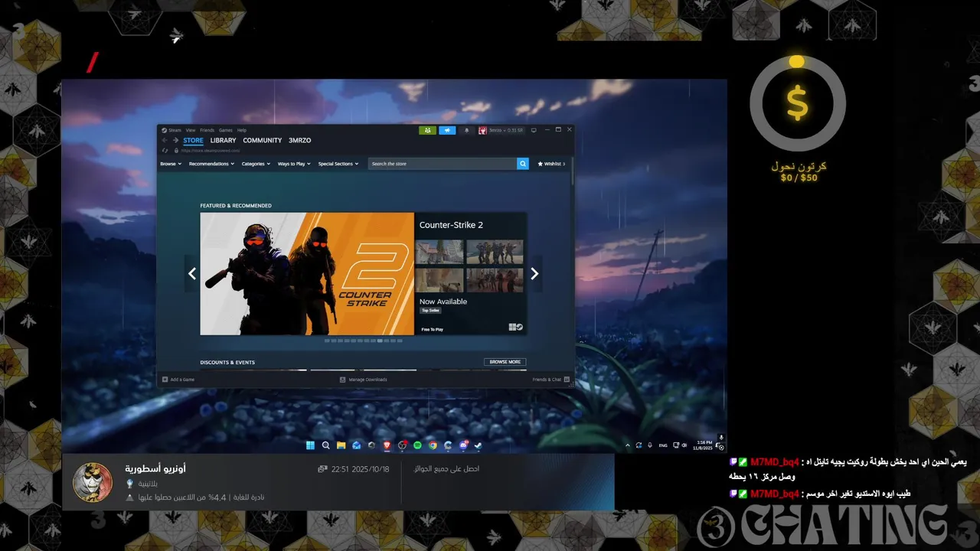
Task: Switch to the LIBRARY tab
Action: [223, 140]
